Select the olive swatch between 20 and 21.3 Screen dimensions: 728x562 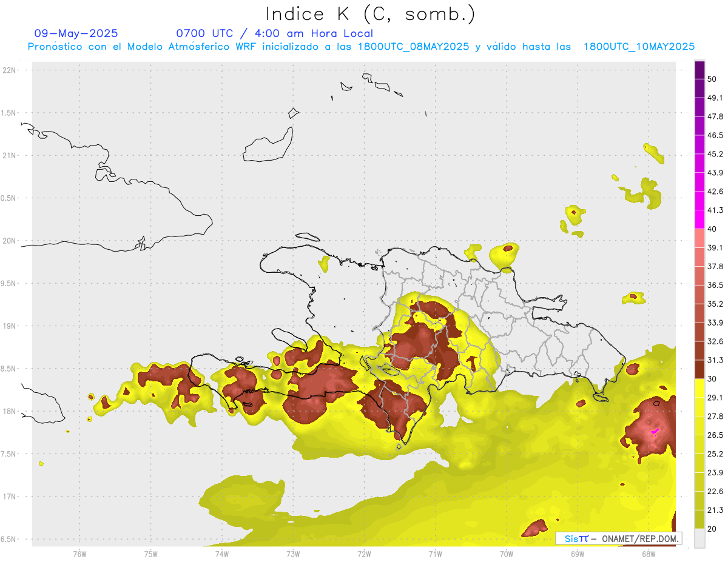pyautogui.click(x=700, y=520)
